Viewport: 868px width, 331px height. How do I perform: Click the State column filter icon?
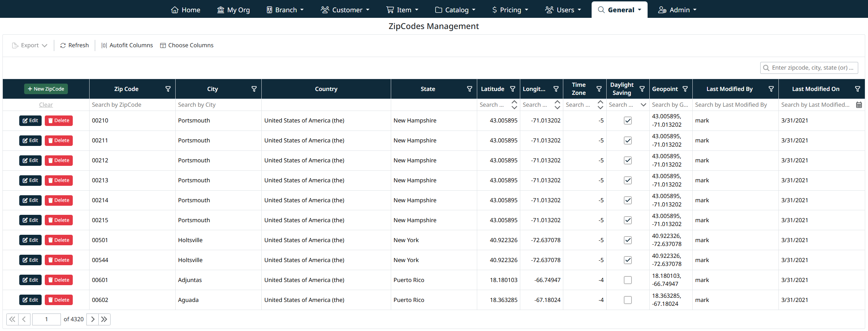470,89
